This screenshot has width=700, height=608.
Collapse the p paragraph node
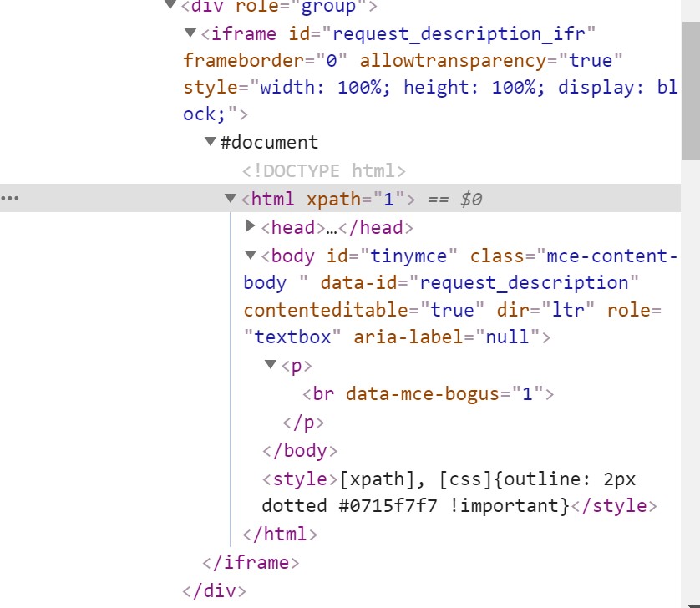[271, 365]
